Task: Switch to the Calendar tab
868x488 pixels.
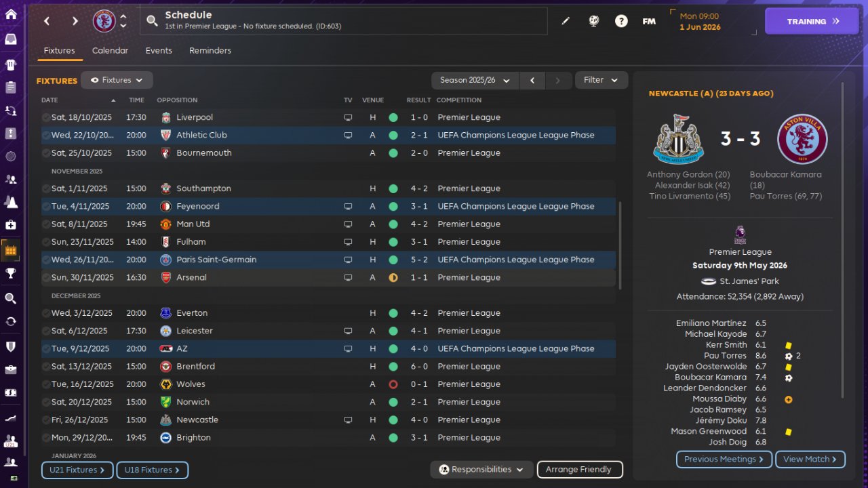Action: (110, 51)
